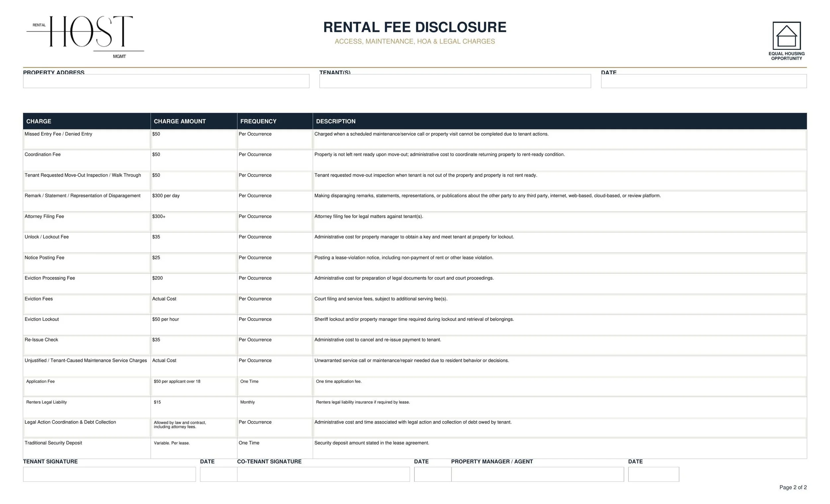
Task: Click the Rental Host MGMT logo
Action: pyautogui.click(x=85, y=37)
